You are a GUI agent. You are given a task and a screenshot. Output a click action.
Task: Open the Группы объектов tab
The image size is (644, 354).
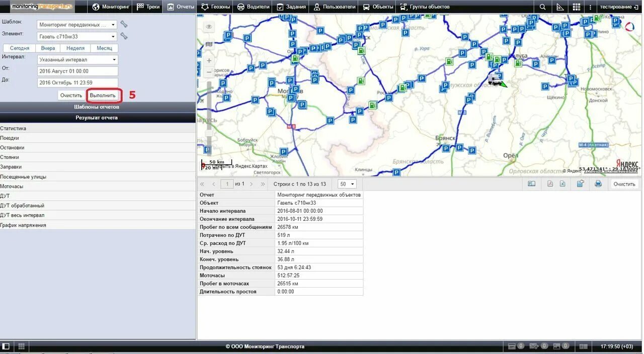pyautogui.click(x=425, y=7)
